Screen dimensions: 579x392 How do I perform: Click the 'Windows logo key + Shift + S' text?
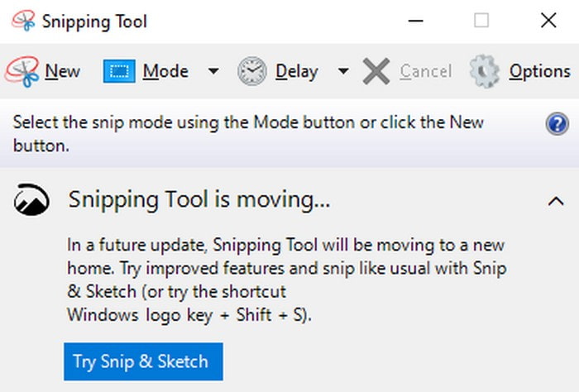coord(189,315)
